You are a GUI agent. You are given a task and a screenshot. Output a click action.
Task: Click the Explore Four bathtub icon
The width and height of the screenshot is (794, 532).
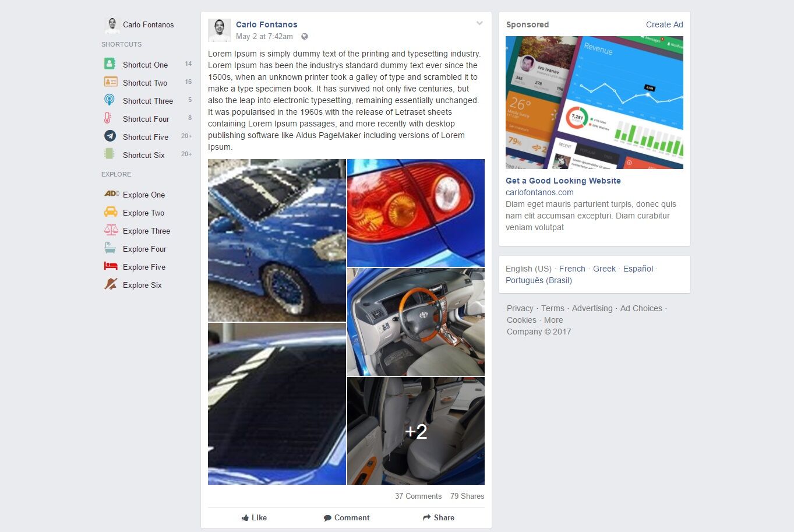click(x=110, y=248)
